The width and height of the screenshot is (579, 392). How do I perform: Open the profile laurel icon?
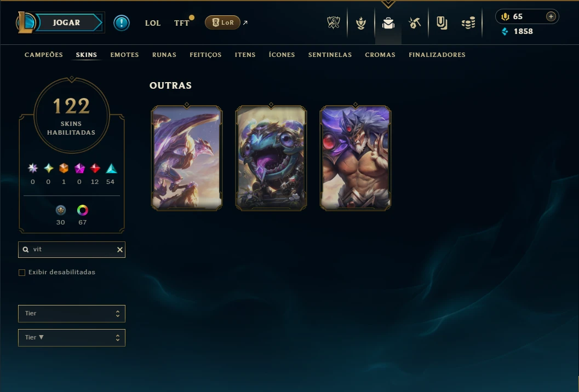click(361, 23)
